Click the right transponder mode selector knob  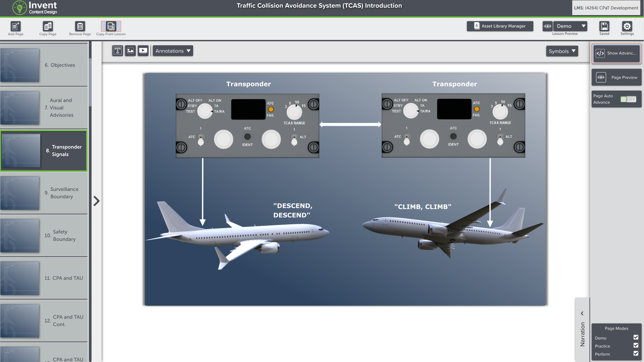tap(411, 110)
